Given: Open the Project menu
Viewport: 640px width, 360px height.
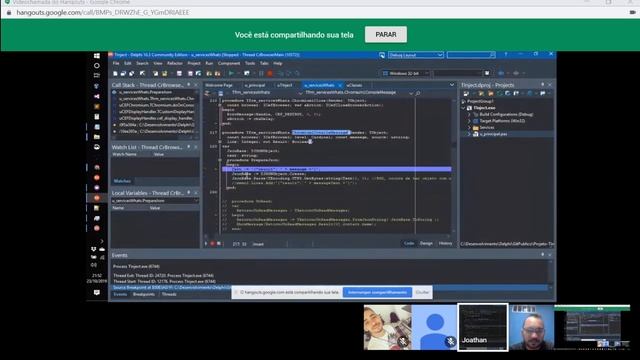Looking at the screenshot, I should (x=194, y=63).
